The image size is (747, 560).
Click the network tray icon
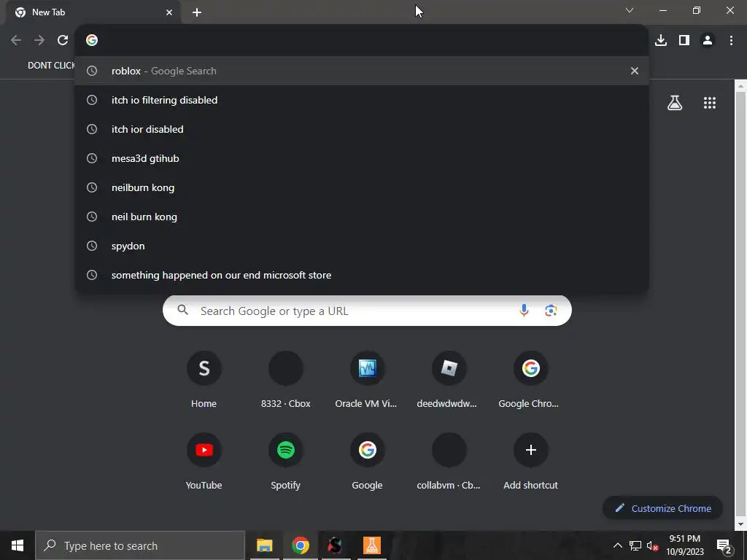pos(635,545)
